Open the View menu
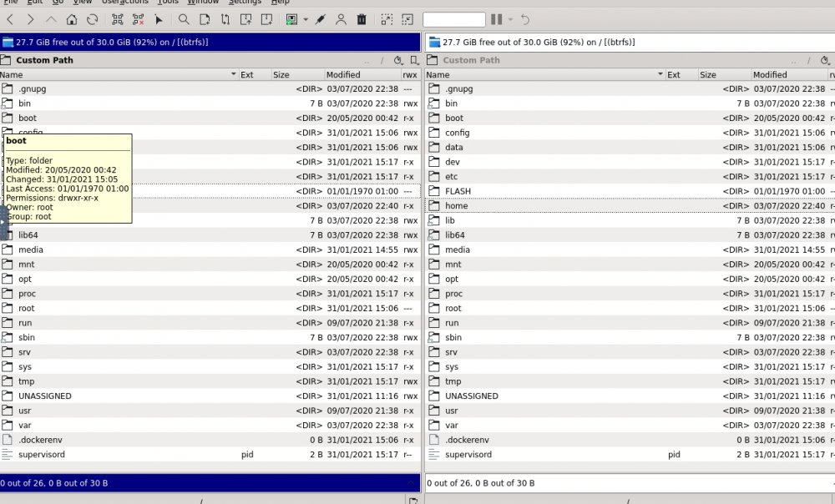The height and width of the screenshot is (504, 835). click(83, 3)
